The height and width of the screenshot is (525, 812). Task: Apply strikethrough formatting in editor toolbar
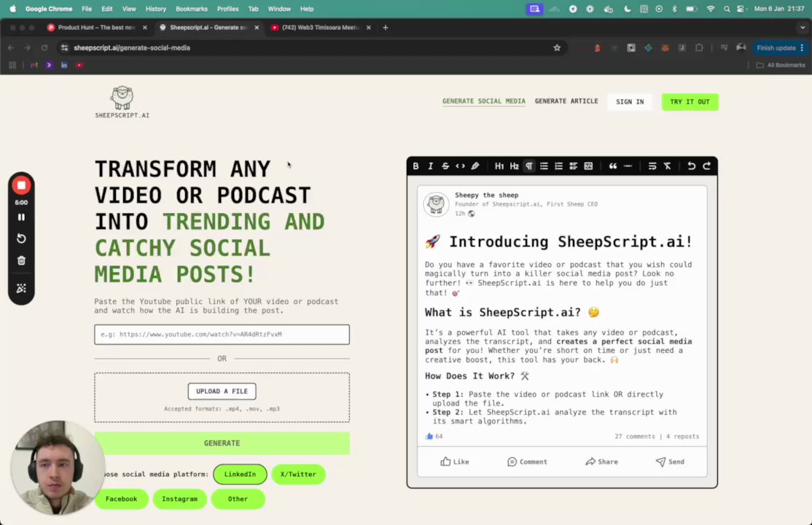445,166
